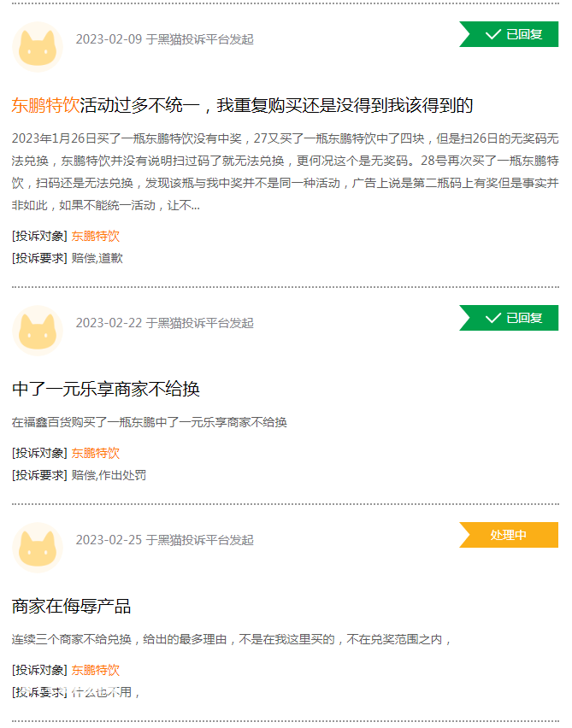Click the 赔偿,道歉 complaint request text

click(x=97, y=258)
